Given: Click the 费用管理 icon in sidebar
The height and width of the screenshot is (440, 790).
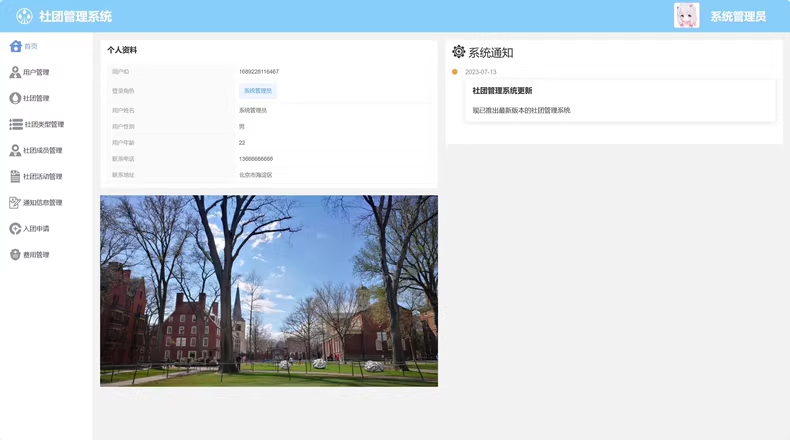Looking at the screenshot, I should click(15, 255).
